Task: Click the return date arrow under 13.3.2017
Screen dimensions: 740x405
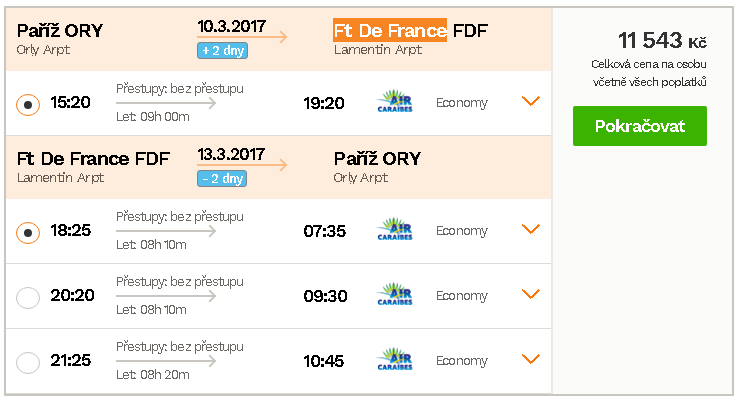Action: (242, 165)
